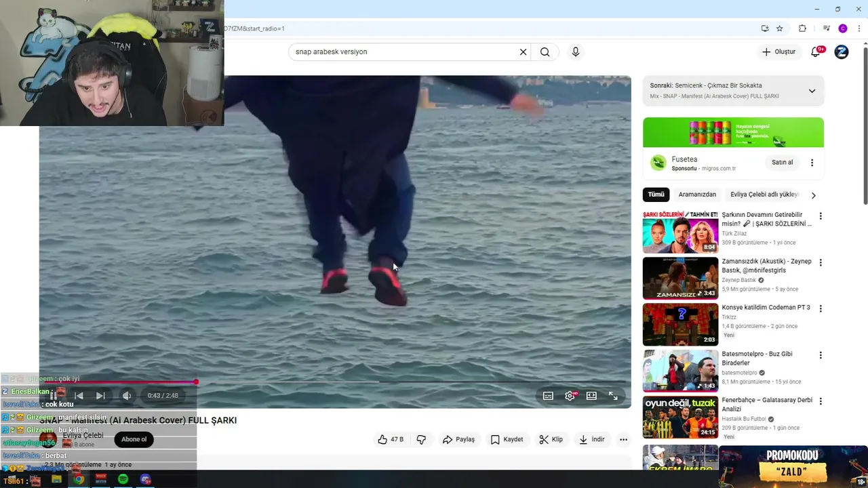Open Batesmotelpro Buz Gibi Biraderler title
Viewport: 868px width, 488px height.
(757, 359)
